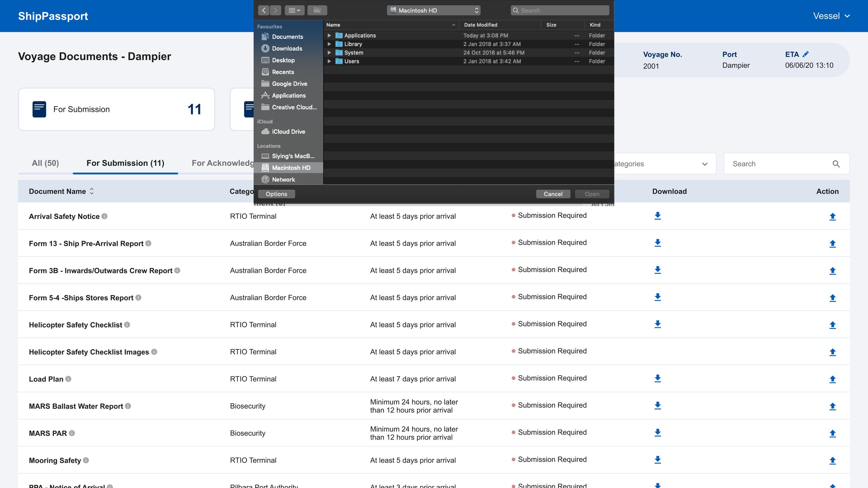The width and height of the screenshot is (868, 488).
Task: Edit the ETA with pencil icon
Action: [x=806, y=54]
